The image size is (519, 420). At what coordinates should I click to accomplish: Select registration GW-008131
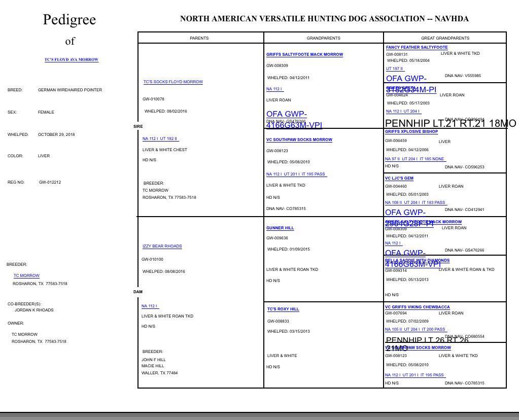tap(397, 54)
